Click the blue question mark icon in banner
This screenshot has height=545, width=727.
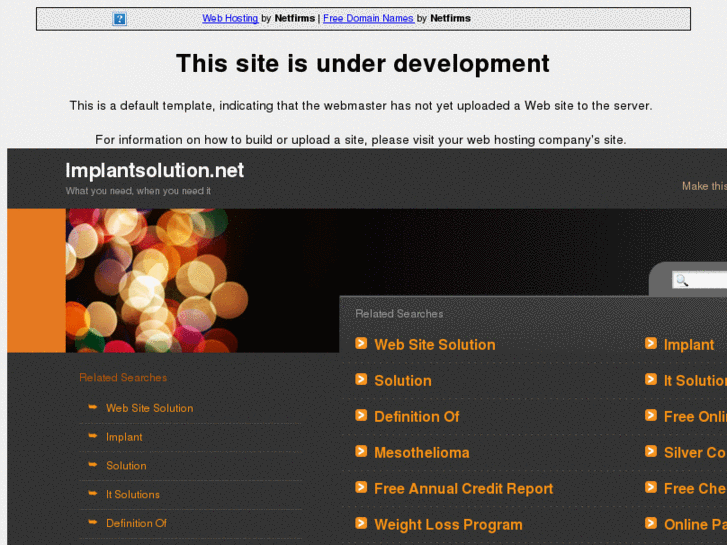(x=119, y=19)
